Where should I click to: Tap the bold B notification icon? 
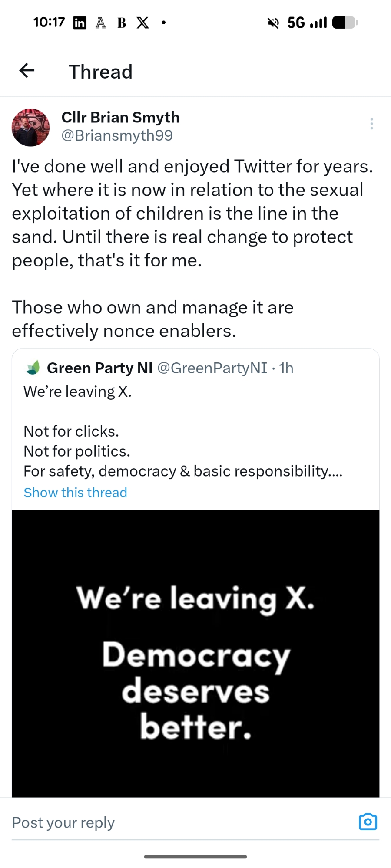tap(122, 23)
